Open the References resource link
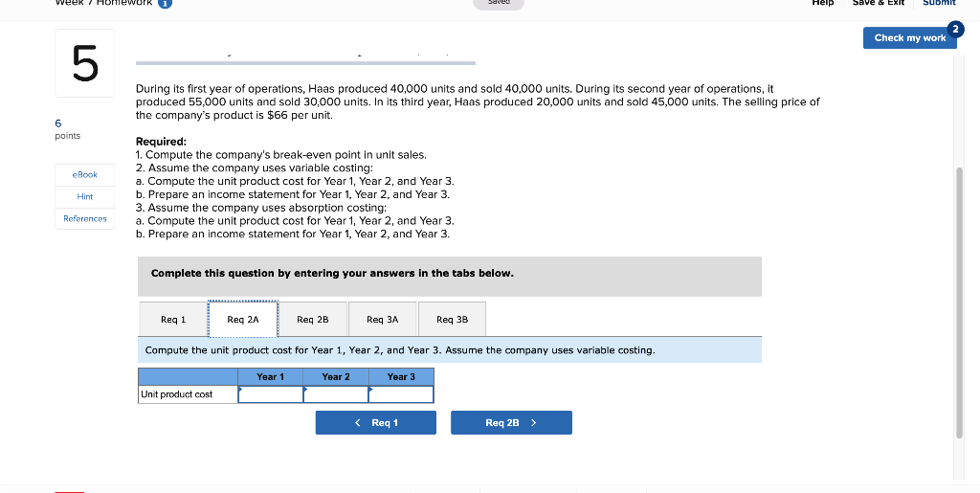 tap(85, 218)
